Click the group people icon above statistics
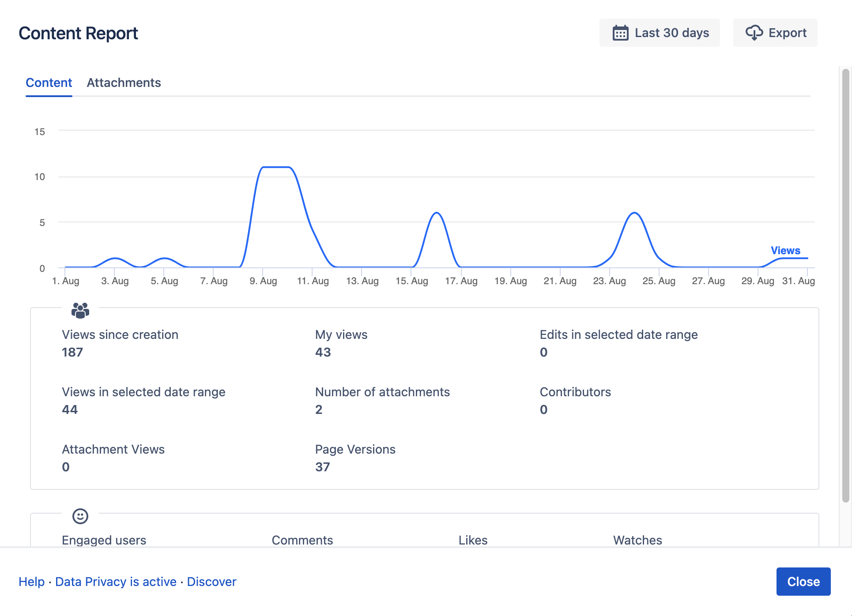 (80, 311)
